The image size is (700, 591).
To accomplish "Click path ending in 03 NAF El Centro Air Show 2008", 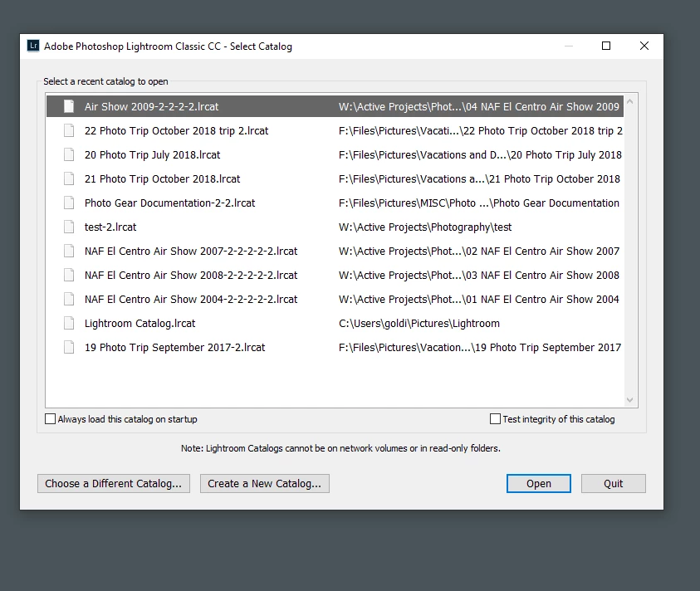I will click(478, 276).
